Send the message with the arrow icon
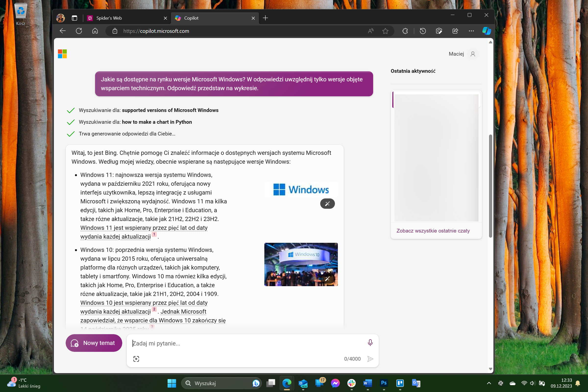The image size is (588, 392). point(370,359)
